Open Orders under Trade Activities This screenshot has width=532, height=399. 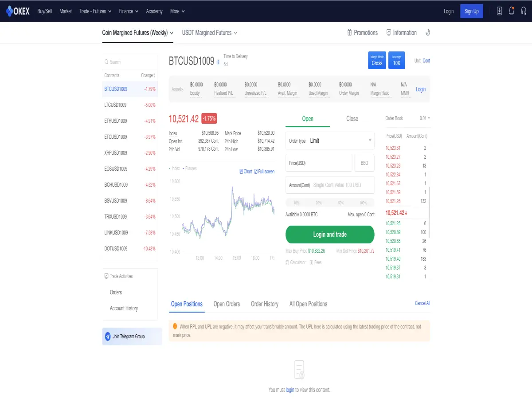[x=116, y=292]
